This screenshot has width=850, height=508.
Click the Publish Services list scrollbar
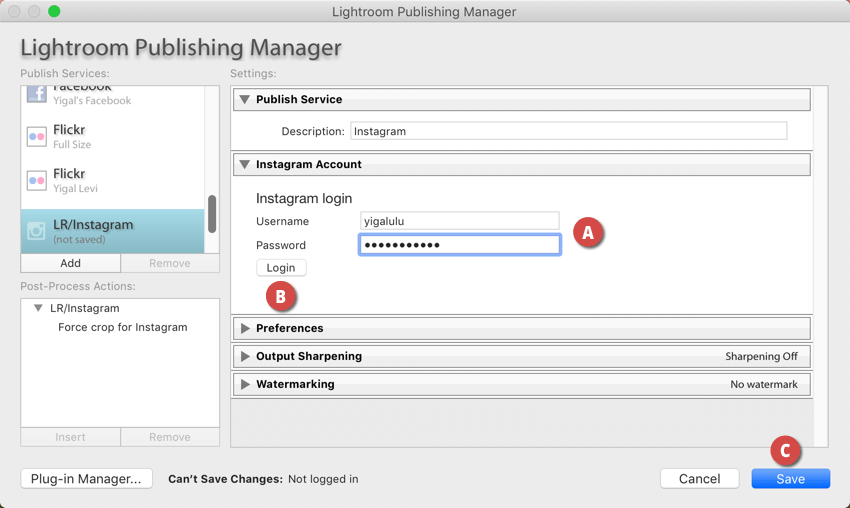pyautogui.click(x=212, y=214)
